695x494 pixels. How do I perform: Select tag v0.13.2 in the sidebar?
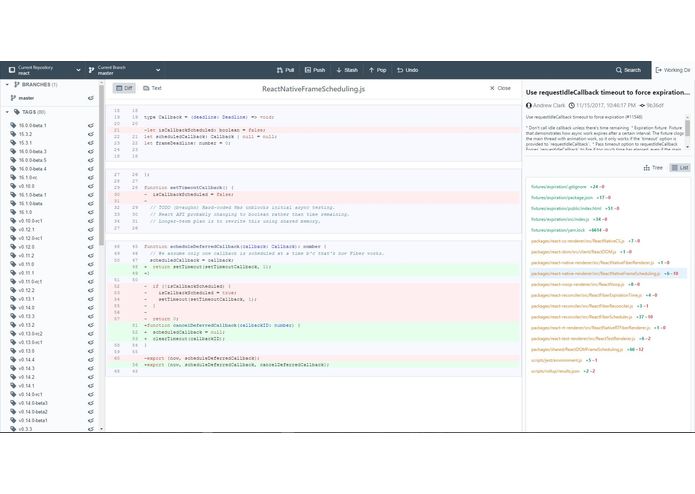pyautogui.click(x=26, y=325)
